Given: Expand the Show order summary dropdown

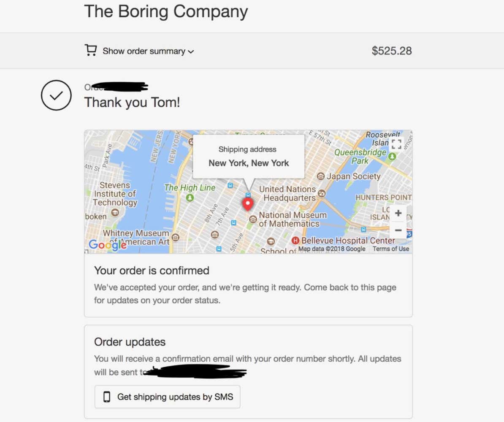Looking at the screenshot, I should point(144,51).
